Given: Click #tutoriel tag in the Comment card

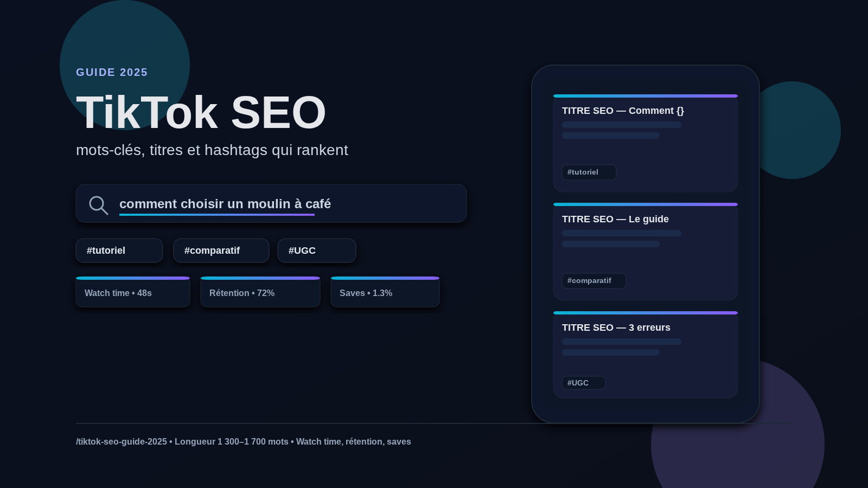Looking at the screenshot, I should point(589,172).
